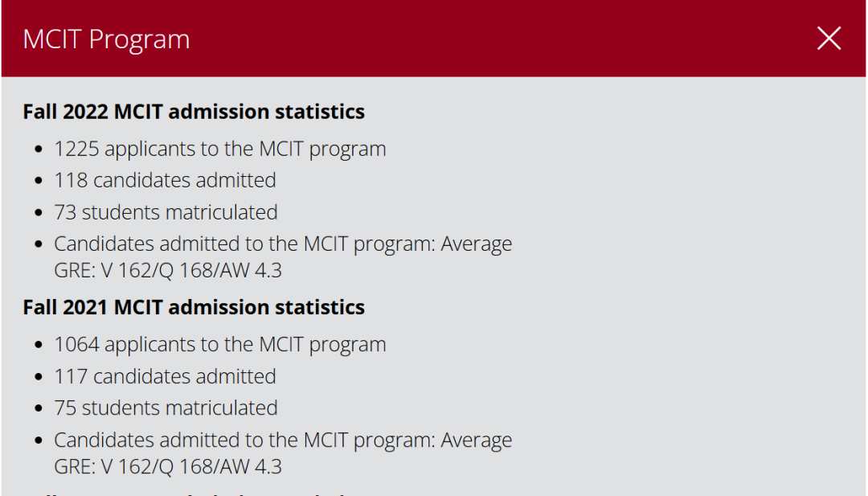Click the bullet before 118 candidates admitted
Viewport: 868px width, 496px height.
pyautogui.click(x=39, y=182)
